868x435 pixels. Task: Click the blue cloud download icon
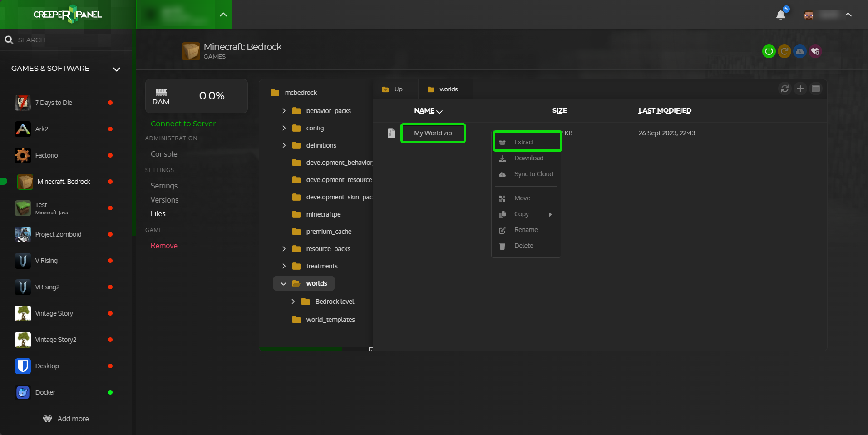(x=800, y=51)
